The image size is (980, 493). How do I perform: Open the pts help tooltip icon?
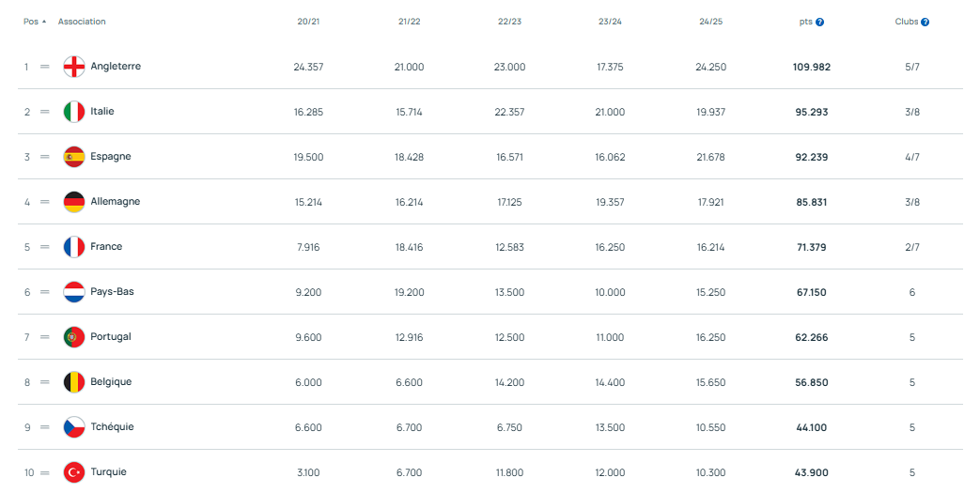pos(820,22)
